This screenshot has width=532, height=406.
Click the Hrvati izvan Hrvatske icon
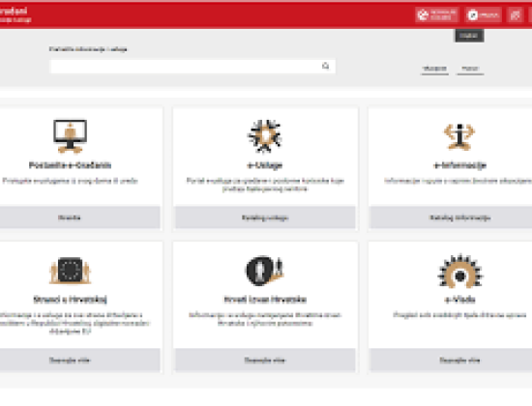(x=265, y=271)
